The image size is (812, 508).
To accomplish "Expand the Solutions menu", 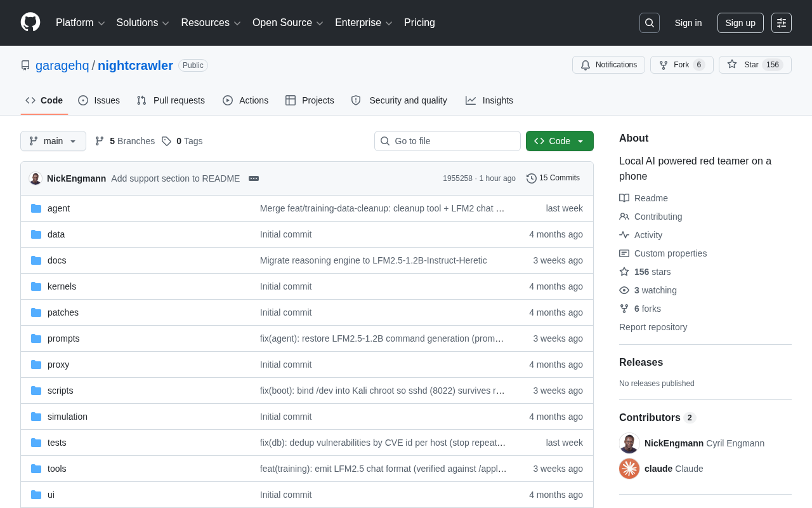I will [x=143, y=23].
